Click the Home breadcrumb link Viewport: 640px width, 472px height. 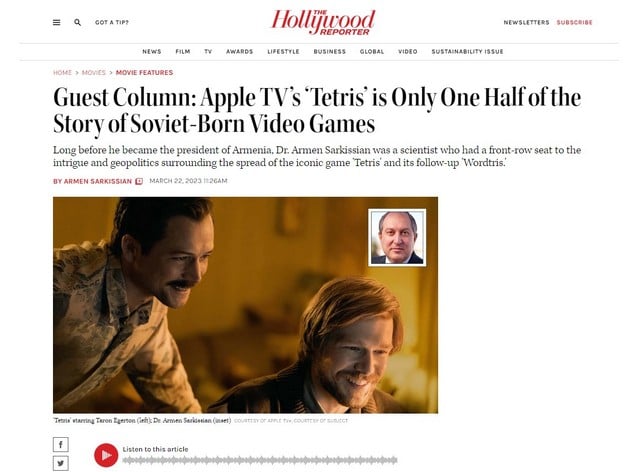tap(62, 73)
